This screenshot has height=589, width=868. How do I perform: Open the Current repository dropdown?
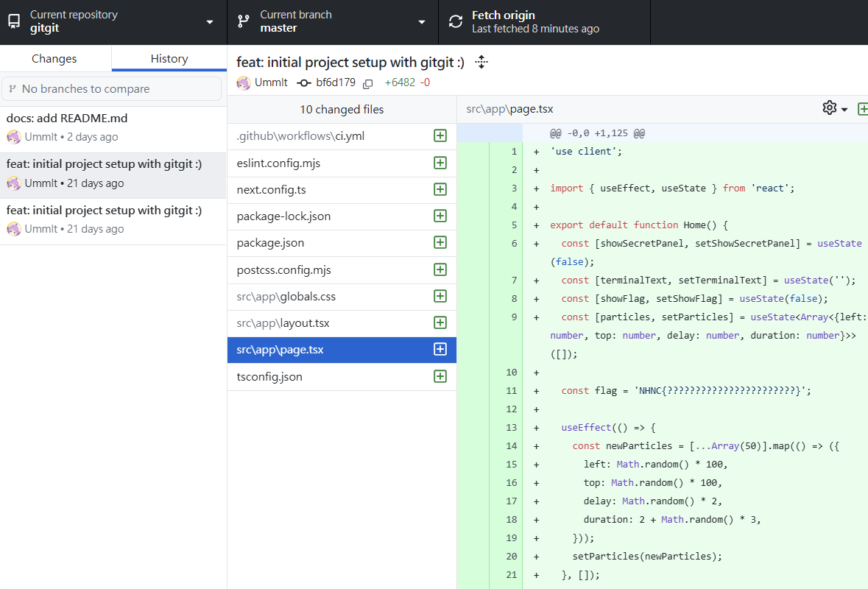pos(113,22)
